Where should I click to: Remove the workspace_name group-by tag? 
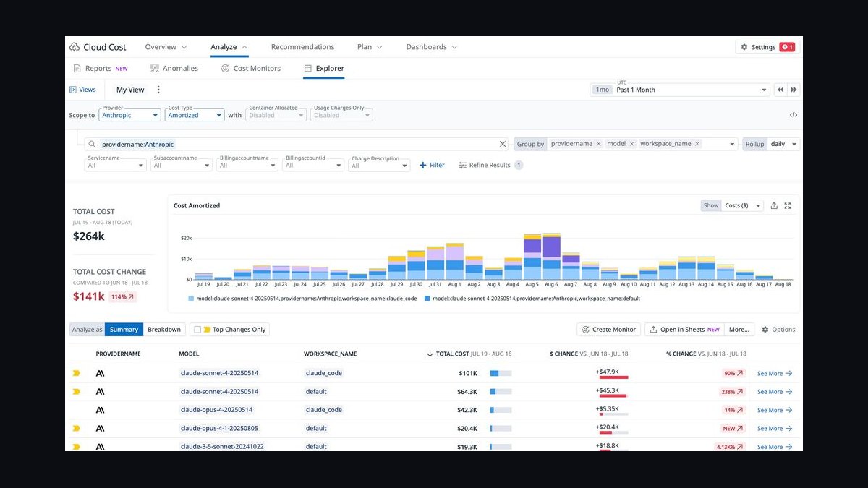click(x=697, y=144)
